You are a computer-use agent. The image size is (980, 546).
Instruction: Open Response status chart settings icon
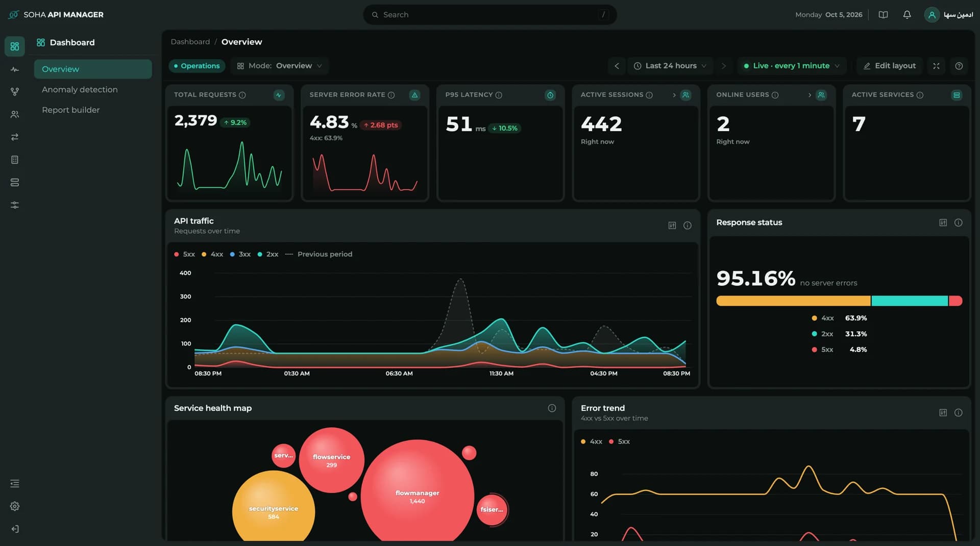[x=943, y=222]
